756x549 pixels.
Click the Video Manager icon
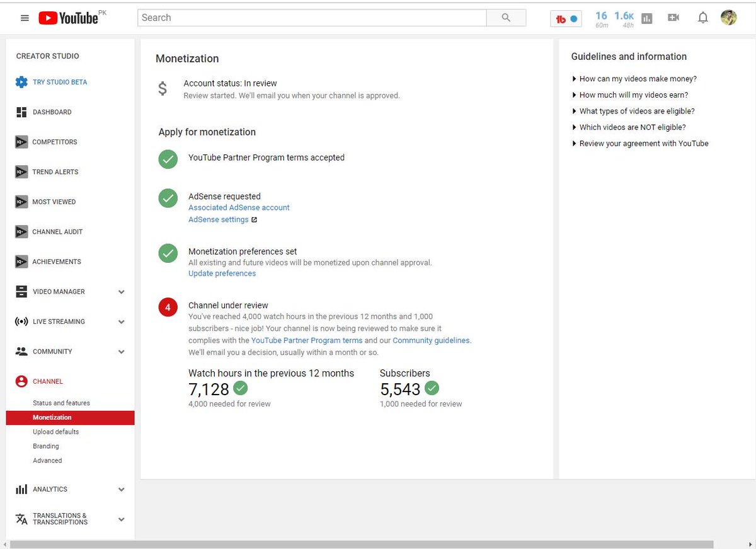pos(21,292)
